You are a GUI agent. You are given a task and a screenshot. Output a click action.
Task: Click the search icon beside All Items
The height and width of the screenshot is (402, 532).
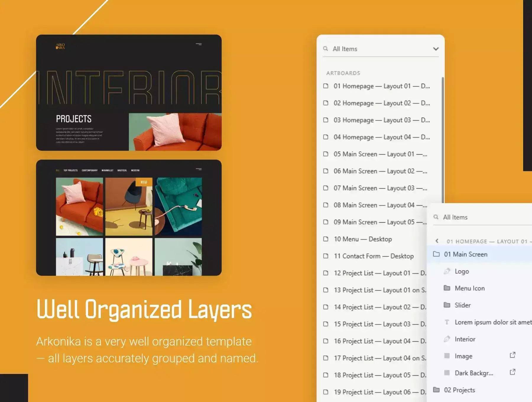[x=325, y=48]
